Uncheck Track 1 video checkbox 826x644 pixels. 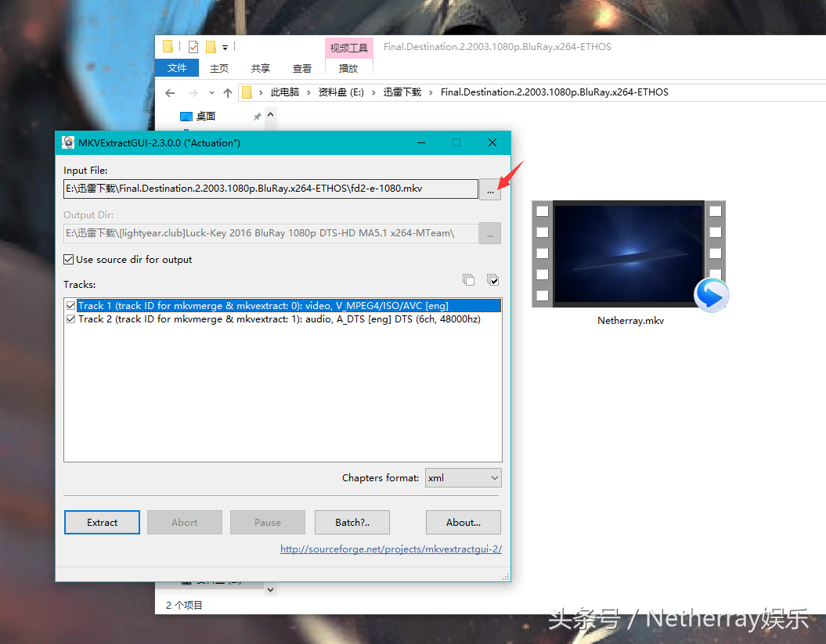point(72,306)
